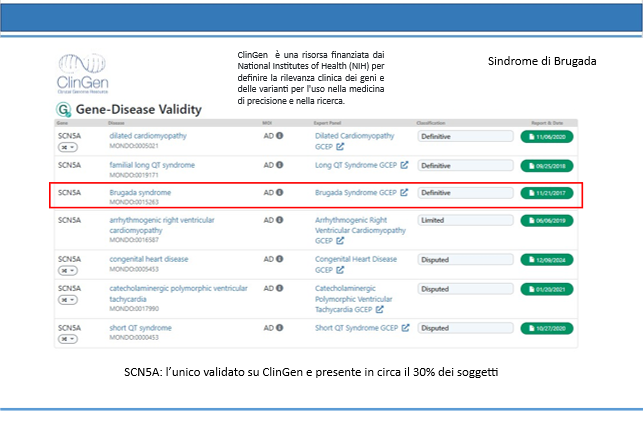Click the ClinGen logo
This screenshot has height=428, width=643.
coord(82,73)
